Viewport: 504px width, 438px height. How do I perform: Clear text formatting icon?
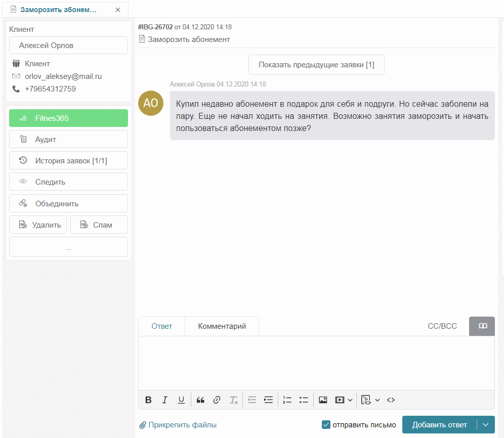pyautogui.click(x=233, y=400)
